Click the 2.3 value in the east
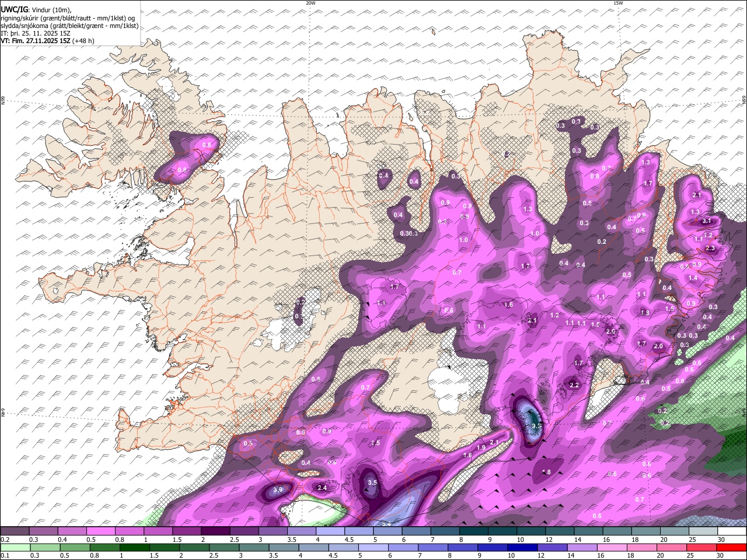Screen dimensions: 747x560 pyautogui.click(x=710, y=249)
